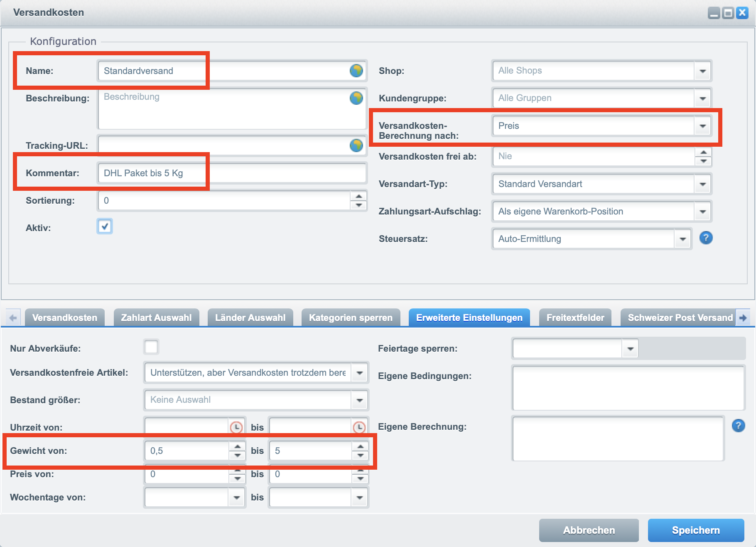Enable the Nur Abverkäufe checkbox
This screenshot has width=756, height=547.
151,347
